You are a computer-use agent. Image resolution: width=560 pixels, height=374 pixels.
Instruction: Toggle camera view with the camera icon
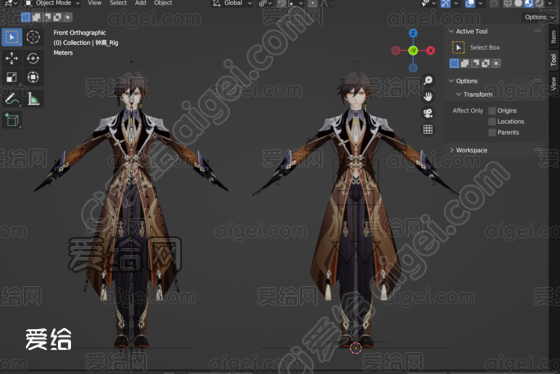(x=428, y=113)
